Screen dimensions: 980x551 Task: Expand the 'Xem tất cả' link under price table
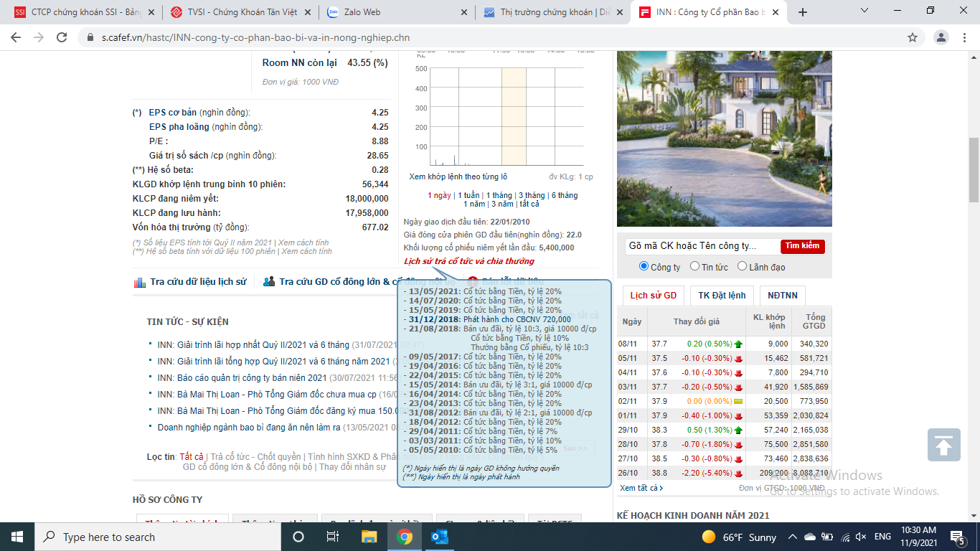tap(641, 488)
